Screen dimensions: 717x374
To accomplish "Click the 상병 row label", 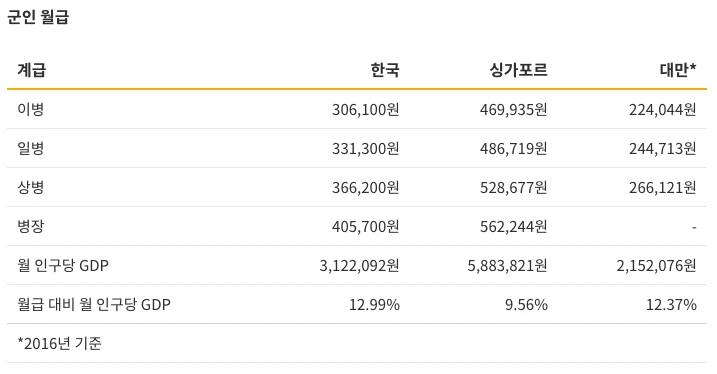I will click(x=31, y=187).
